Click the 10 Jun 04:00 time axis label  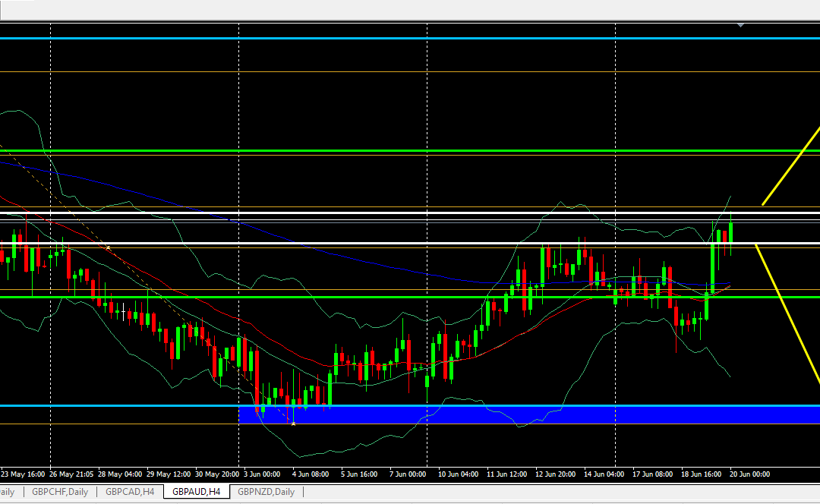click(x=456, y=474)
